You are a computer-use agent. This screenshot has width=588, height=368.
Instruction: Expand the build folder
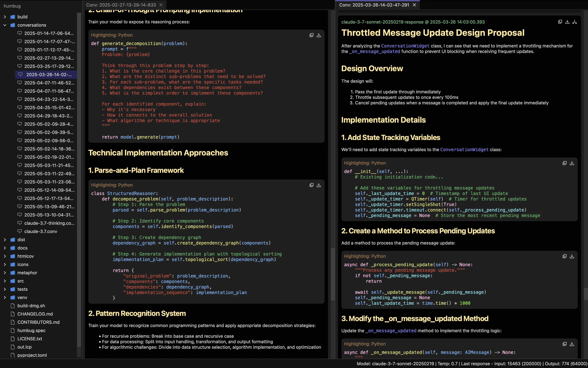coord(5,17)
